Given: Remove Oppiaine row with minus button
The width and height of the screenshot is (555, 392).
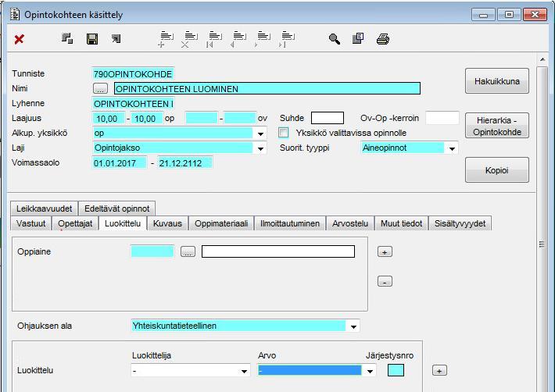Looking at the screenshot, I should 385,281.
